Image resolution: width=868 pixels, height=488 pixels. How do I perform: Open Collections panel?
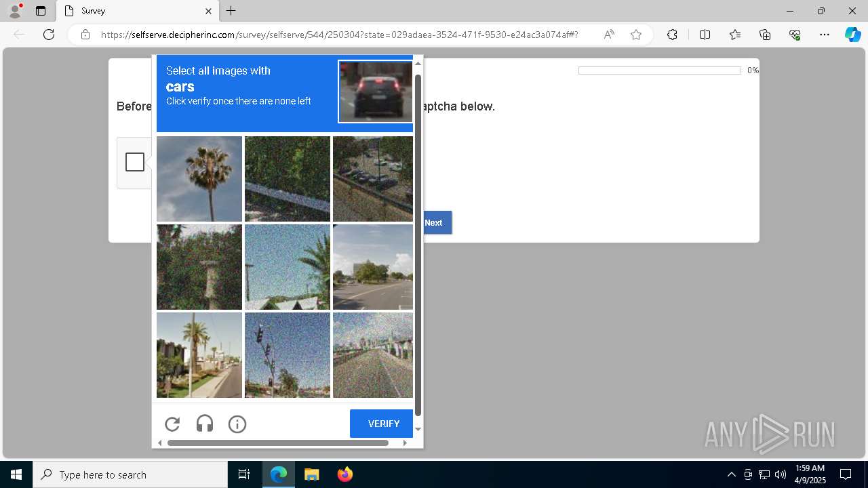(x=765, y=35)
